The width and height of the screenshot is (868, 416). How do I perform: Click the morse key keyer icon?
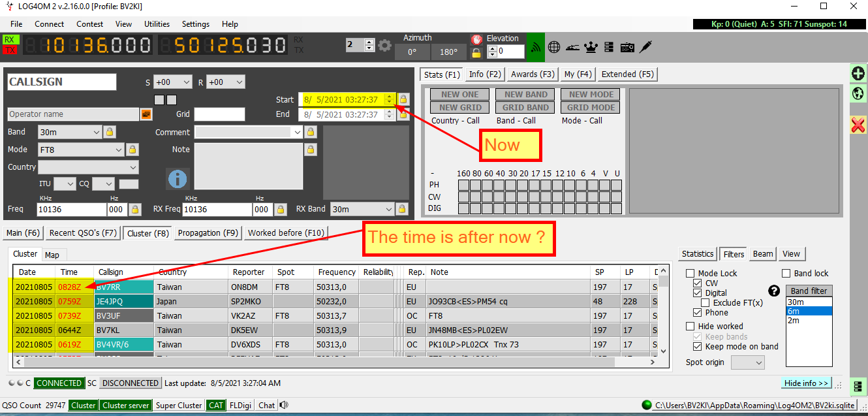coord(573,47)
